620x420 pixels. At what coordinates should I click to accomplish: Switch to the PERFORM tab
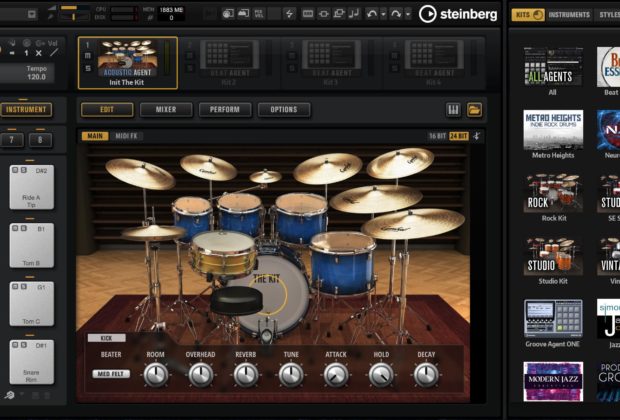tap(225, 110)
